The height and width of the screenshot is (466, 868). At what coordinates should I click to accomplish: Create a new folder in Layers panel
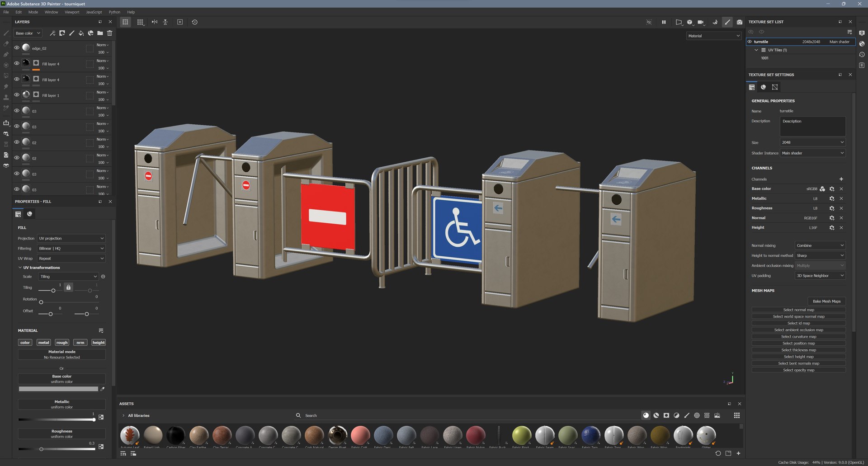pyautogui.click(x=100, y=33)
